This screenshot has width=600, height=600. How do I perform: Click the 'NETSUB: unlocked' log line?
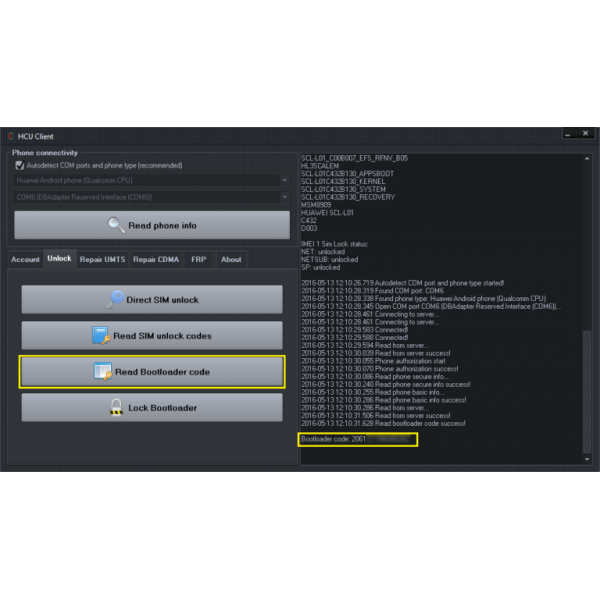(329, 259)
